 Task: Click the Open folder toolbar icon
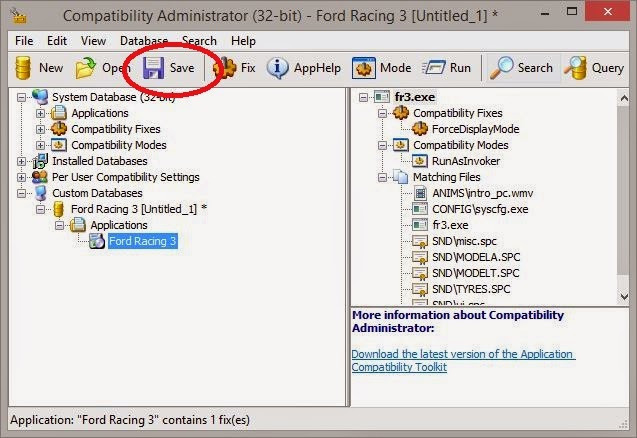point(85,68)
